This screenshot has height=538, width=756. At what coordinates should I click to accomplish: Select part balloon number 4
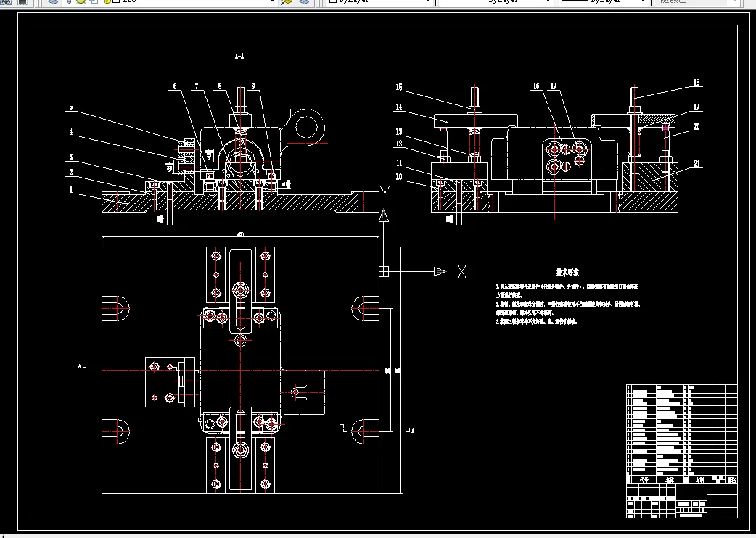pyautogui.click(x=71, y=131)
